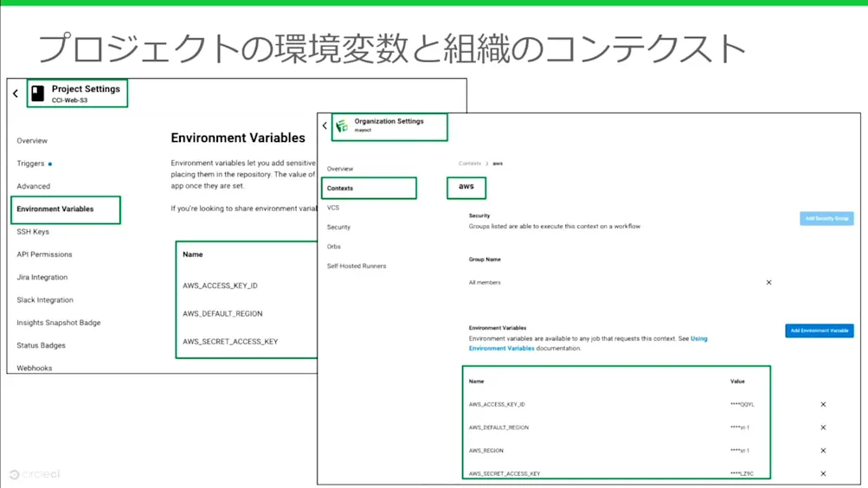This screenshot has width=868, height=488.
Task: Delete AWS_SECRET_ACCESS_KEY context variable with X
Action: click(x=823, y=473)
